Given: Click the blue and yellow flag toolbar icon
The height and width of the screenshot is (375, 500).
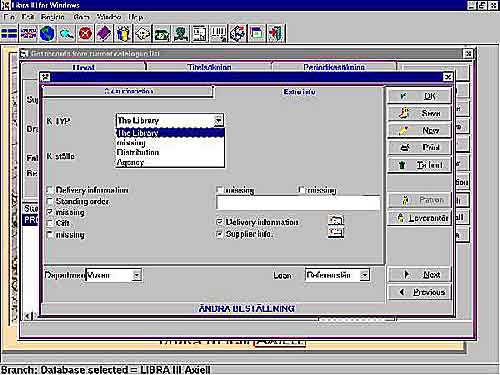Looking at the screenshot, I should click(9, 33).
